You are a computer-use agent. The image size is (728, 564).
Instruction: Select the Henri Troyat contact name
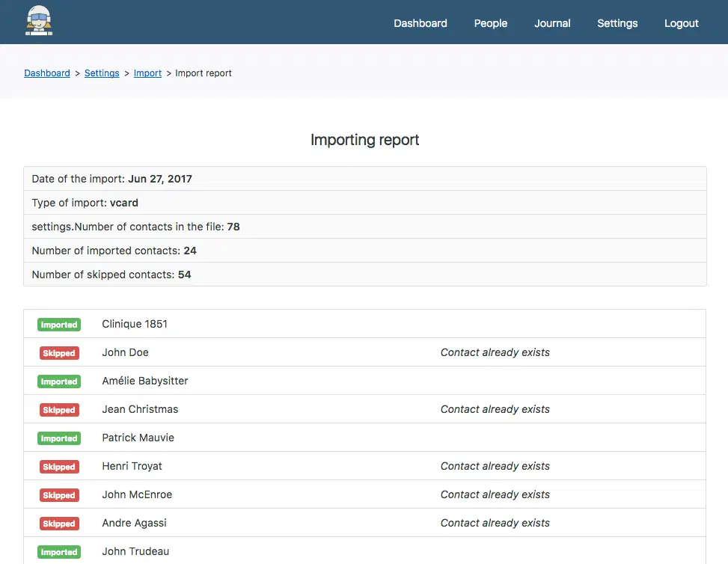pos(132,466)
